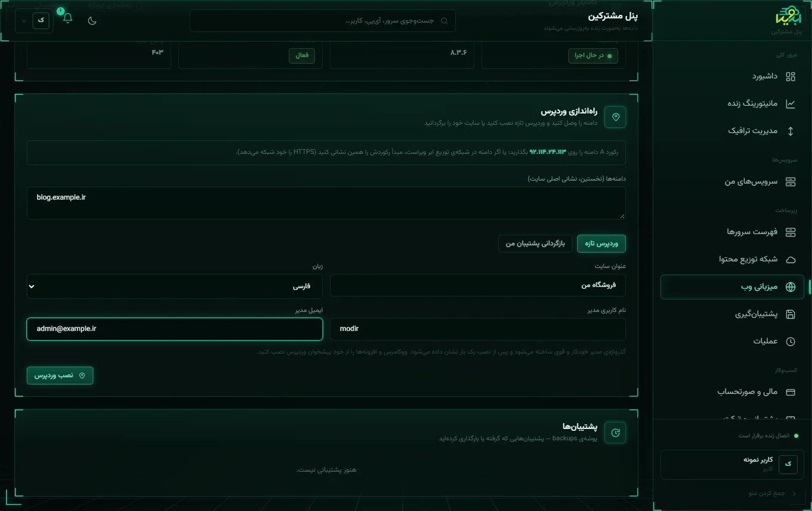Click the پشتیبان‌ها restore icon
Screen dimensions: 812x511
[x=615, y=433]
